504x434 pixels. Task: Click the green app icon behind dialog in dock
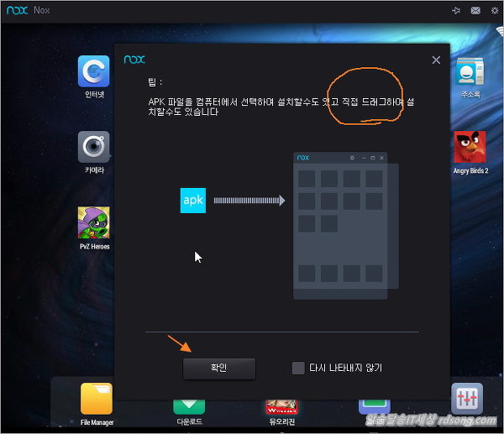point(375,406)
